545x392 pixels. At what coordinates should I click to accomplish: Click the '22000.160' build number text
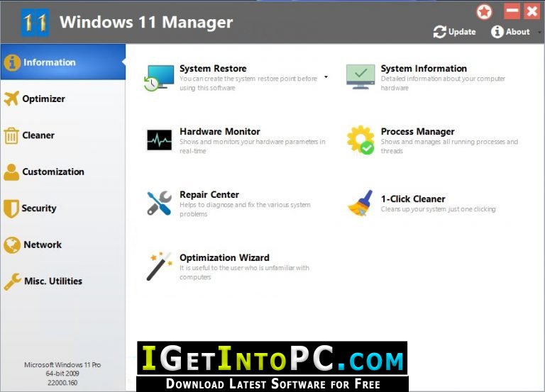(62, 383)
